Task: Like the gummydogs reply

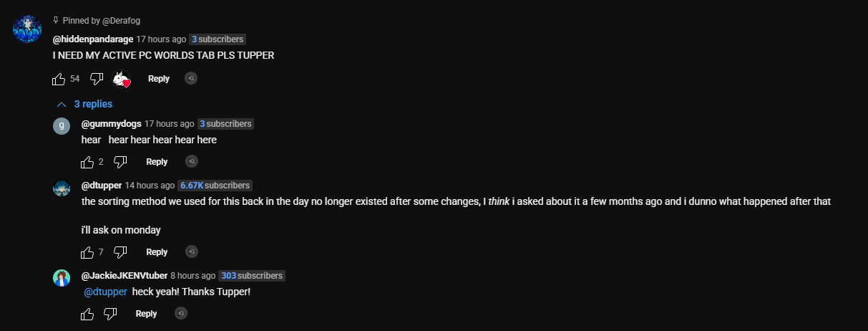Action: [87, 162]
